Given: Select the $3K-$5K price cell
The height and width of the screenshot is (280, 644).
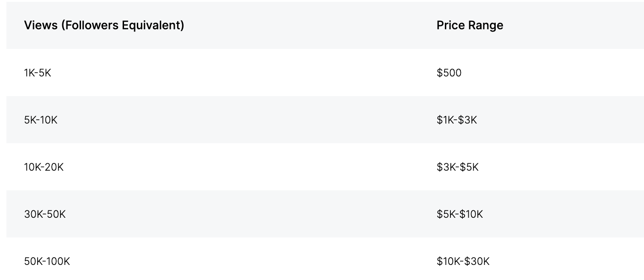Looking at the screenshot, I should click(457, 167).
